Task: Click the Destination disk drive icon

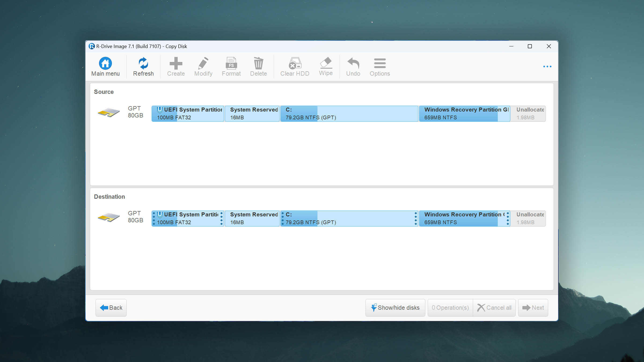Action: pyautogui.click(x=109, y=217)
